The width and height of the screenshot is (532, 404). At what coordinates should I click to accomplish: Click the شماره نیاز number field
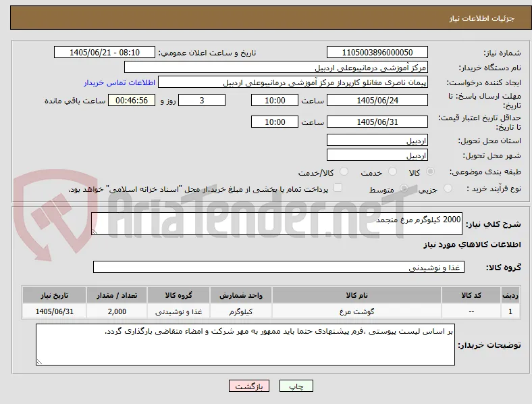(377, 52)
